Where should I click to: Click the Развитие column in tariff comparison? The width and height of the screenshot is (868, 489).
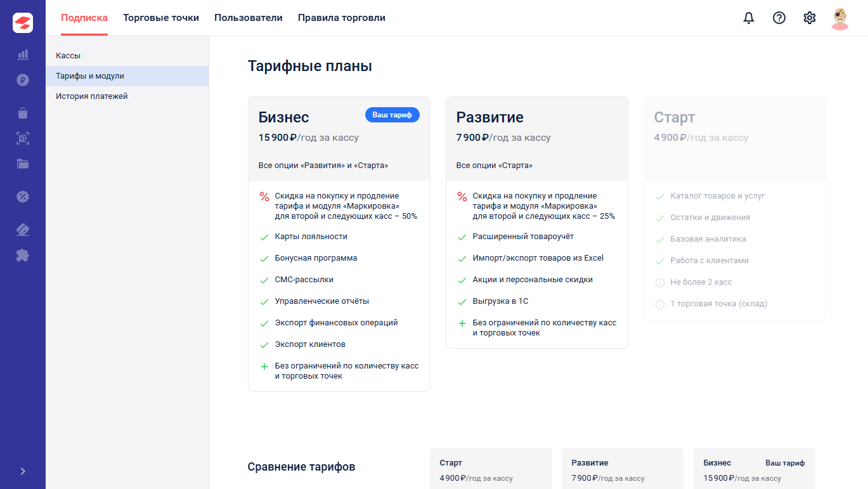[623, 469]
